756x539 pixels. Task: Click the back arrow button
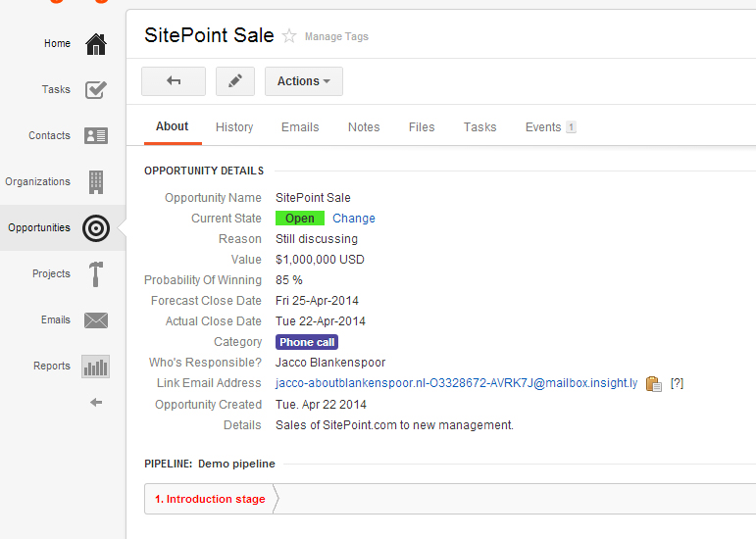click(174, 81)
